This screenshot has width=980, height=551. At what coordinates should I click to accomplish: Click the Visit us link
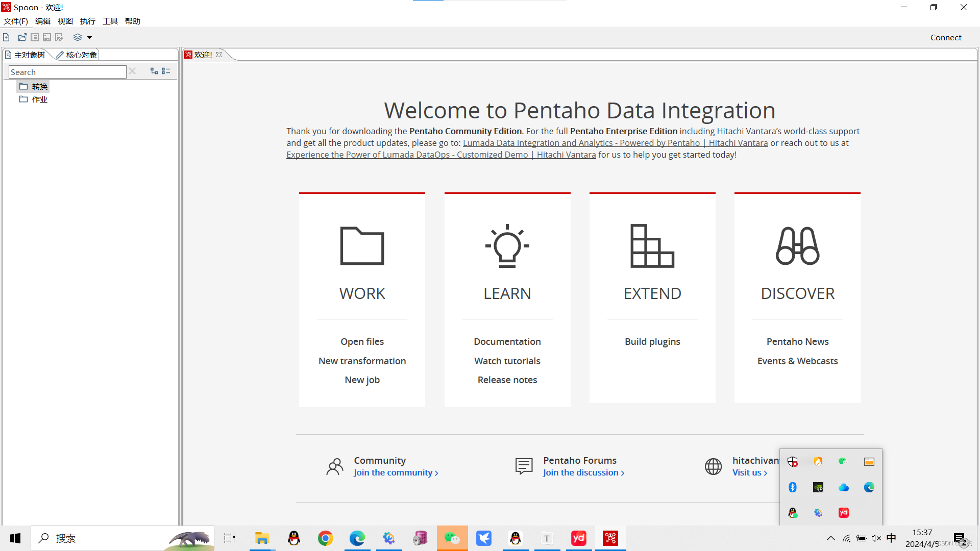(750, 472)
